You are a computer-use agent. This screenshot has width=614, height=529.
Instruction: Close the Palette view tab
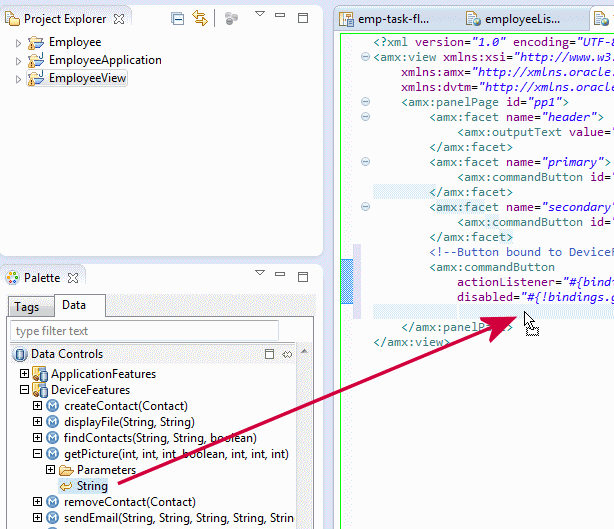(x=73, y=278)
